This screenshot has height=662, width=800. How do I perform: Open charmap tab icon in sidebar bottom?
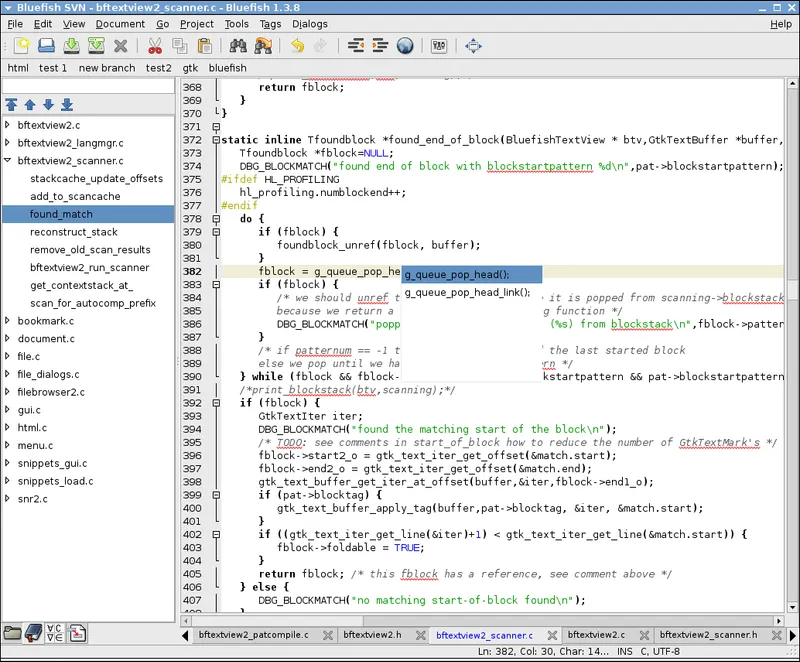coord(55,633)
